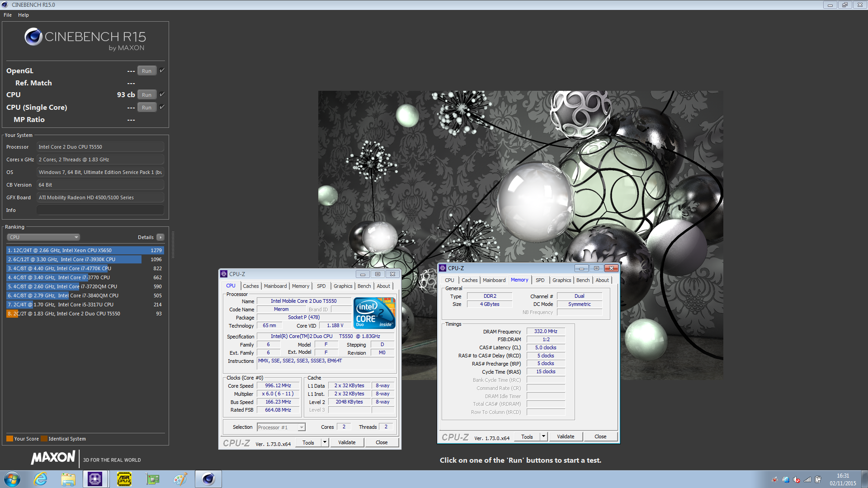868x488 pixels.
Task: Click the orange Your Score legend swatch
Action: tap(9, 439)
